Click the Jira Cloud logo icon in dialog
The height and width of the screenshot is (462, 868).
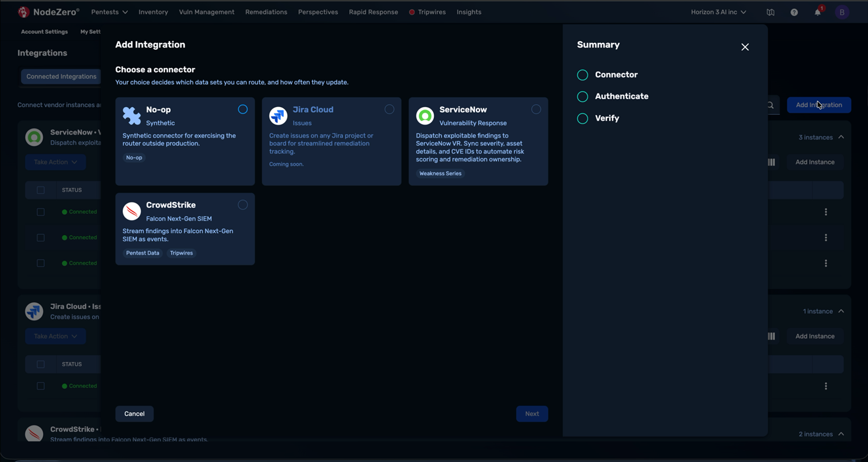[279, 116]
